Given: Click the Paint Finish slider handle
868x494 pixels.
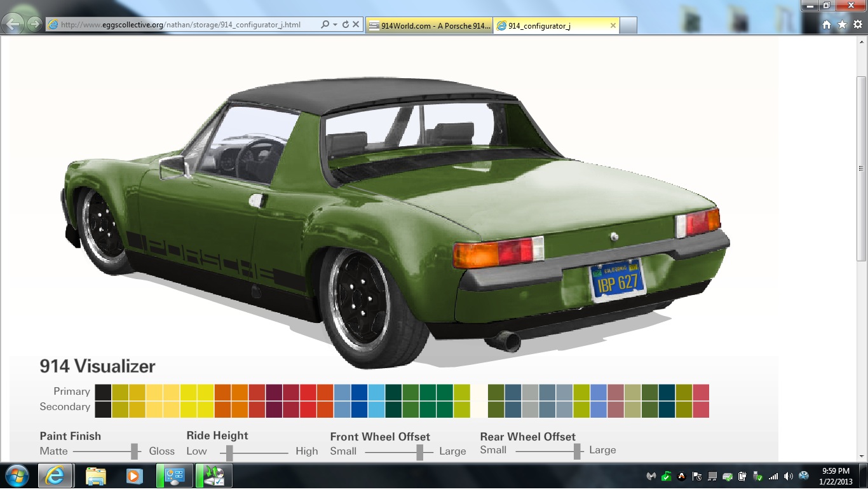Looking at the screenshot, I should 135,451.
